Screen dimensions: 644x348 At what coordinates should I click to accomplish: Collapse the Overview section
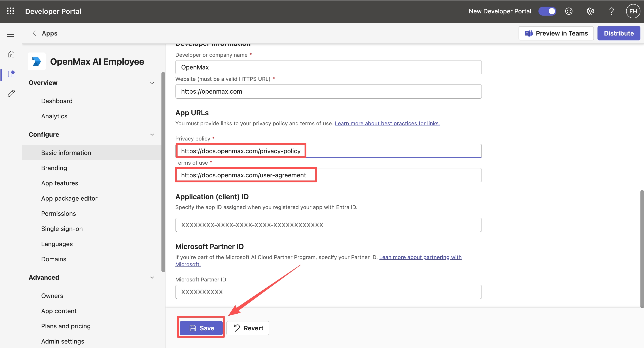pos(152,83)
